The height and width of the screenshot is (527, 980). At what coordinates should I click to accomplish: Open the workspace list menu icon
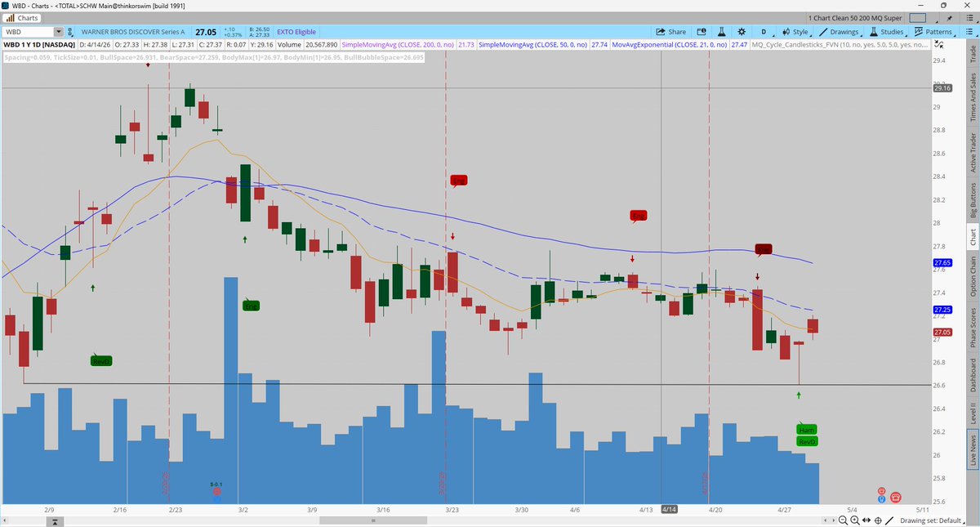[x=969, y=18]
